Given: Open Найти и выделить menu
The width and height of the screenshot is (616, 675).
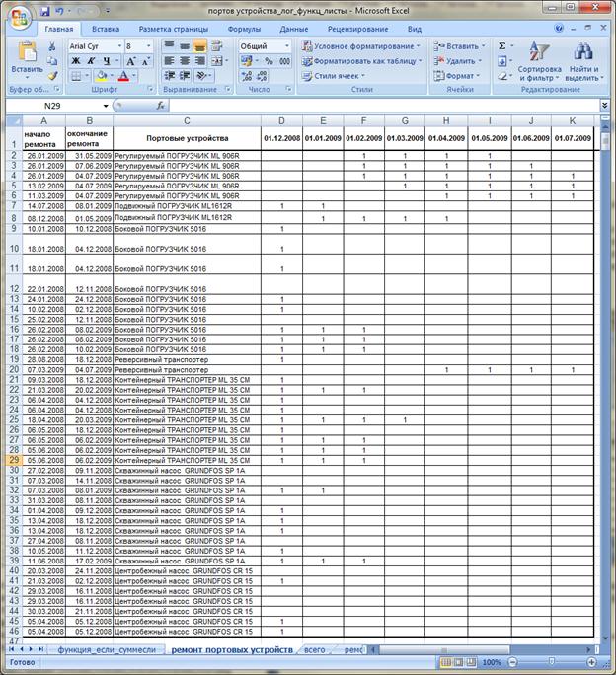Looking at the screenshot, I should (x=584, y=61).
